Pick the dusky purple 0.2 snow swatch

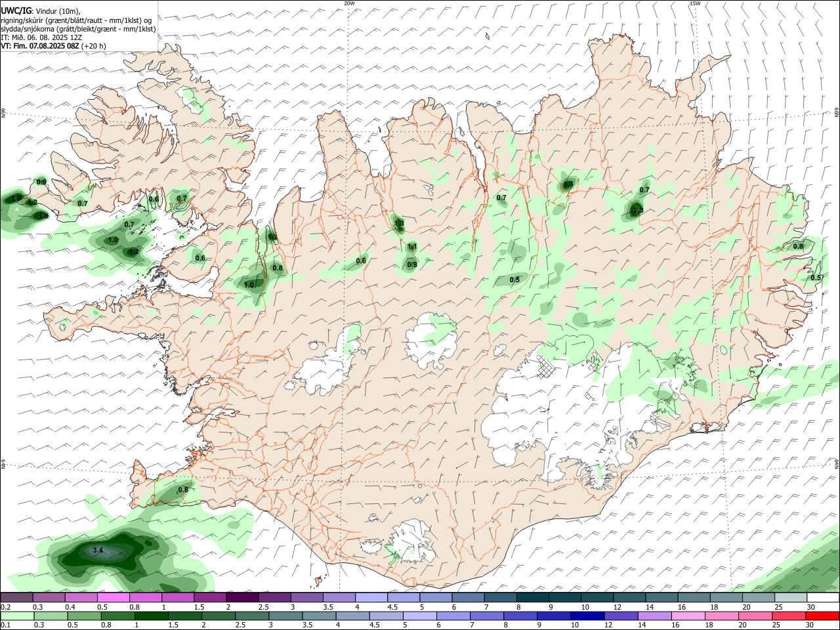click(17, 597)
